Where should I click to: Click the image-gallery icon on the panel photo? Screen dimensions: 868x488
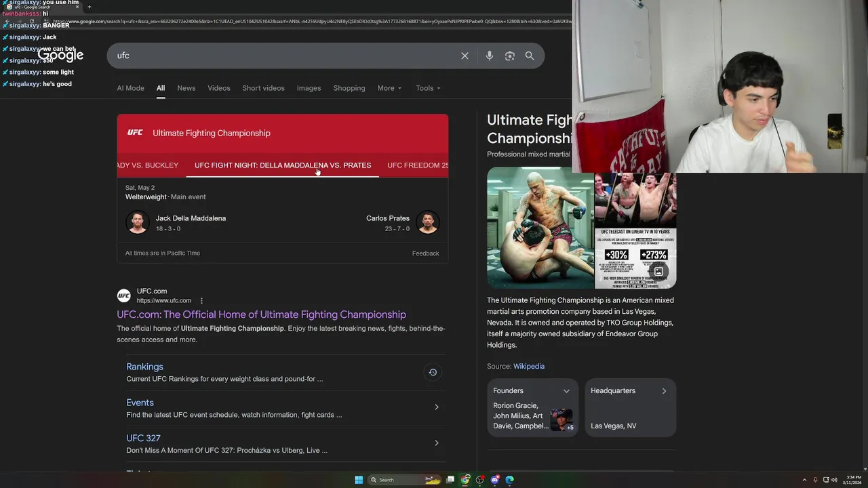coord(658,272)
